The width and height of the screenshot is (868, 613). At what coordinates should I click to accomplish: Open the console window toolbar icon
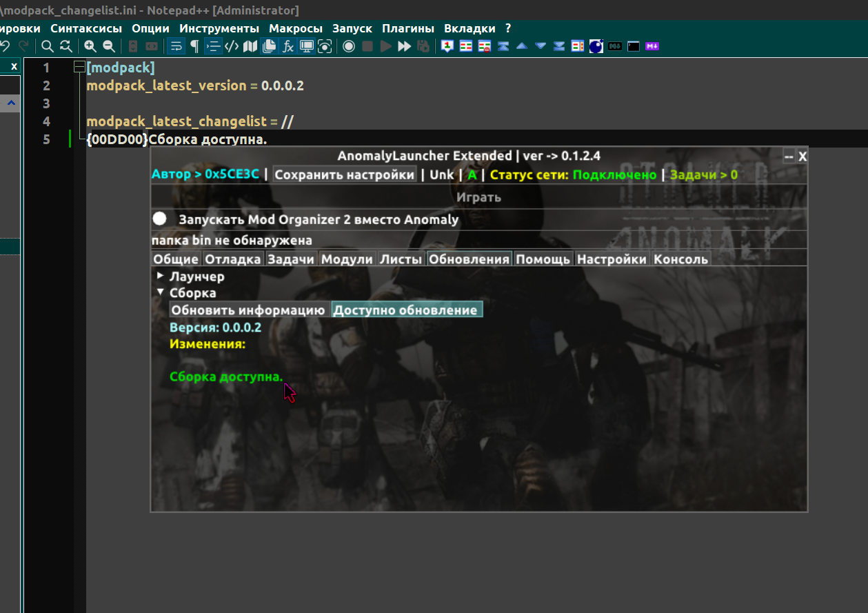tap(634, 46)
